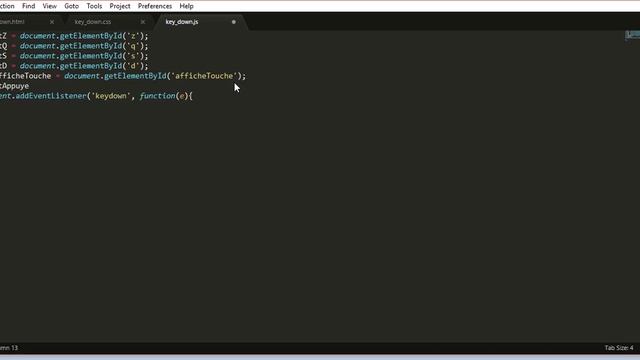Click the 'keydown' string in addEventListener
640x360 pixels.
click(x=111, y=96)
